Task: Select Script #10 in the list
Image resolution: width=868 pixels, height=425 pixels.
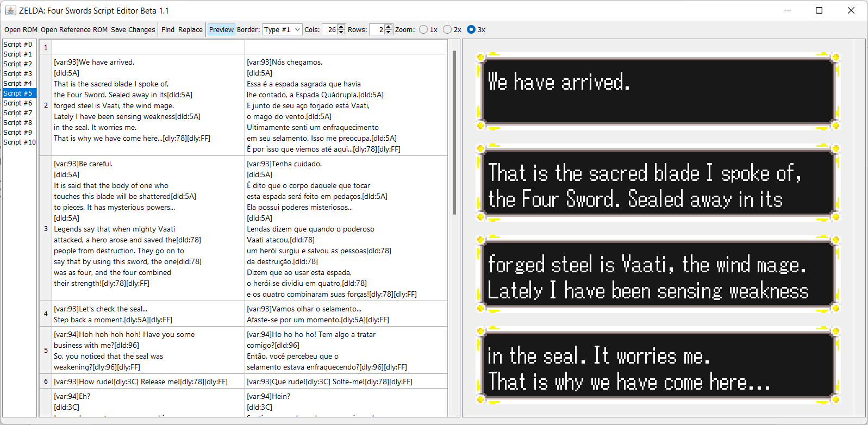Action: click(x=20, y=142)
